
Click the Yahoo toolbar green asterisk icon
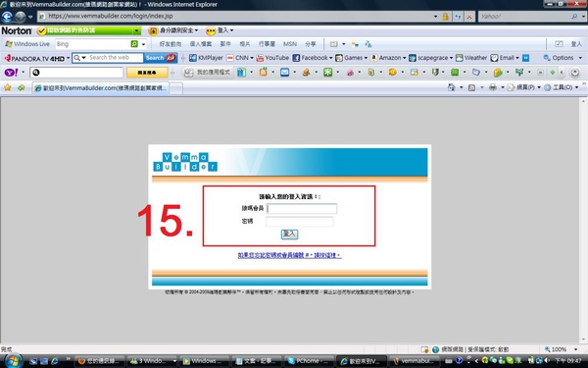(327, 72)
